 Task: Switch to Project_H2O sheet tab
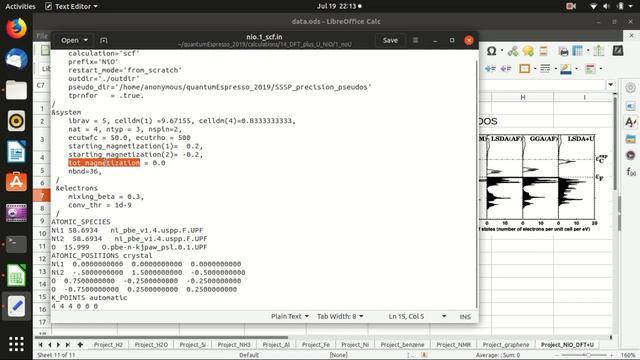(x=151, y=344)
